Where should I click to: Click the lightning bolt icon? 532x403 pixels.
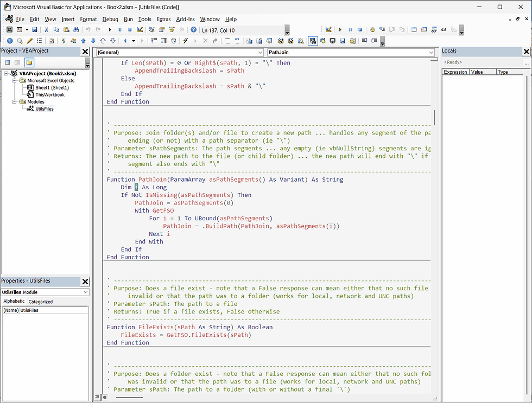click(185, 41)
